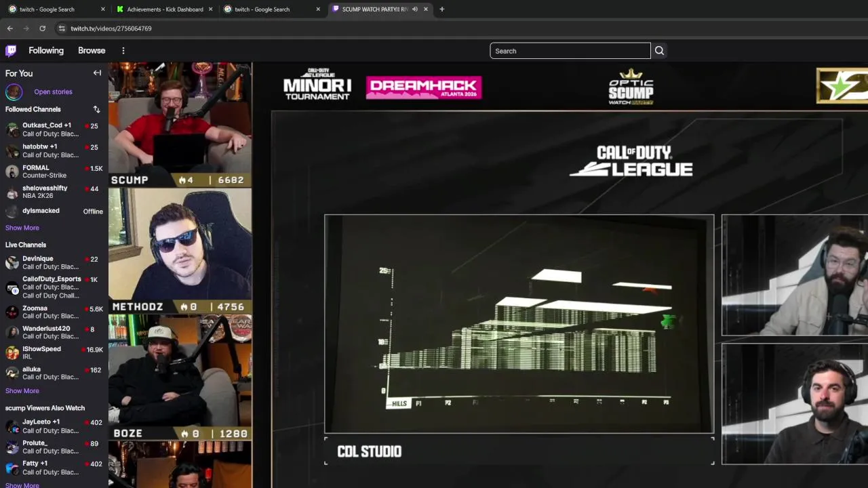Click Live Channels heading text
The image size is (868, 488).
[x=26, y=245]
